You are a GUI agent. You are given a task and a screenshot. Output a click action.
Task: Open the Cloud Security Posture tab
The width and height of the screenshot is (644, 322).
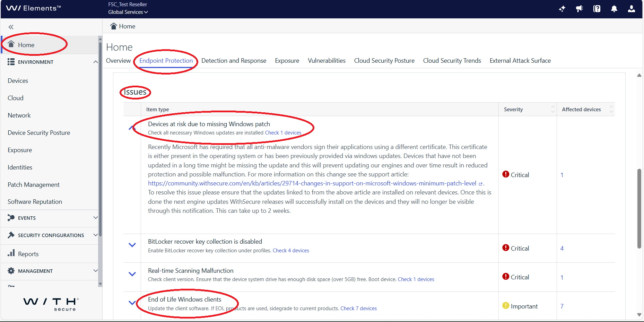coord(384,61)
